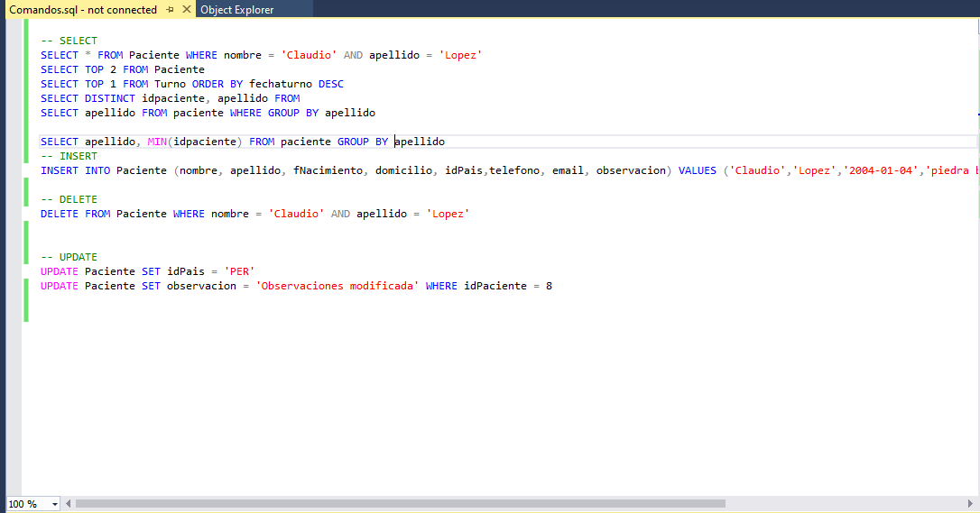The width and height of the screenshot is (980, 513).
Task: Click 'DELETE FROM' keywords
Action: coord(76,214)
